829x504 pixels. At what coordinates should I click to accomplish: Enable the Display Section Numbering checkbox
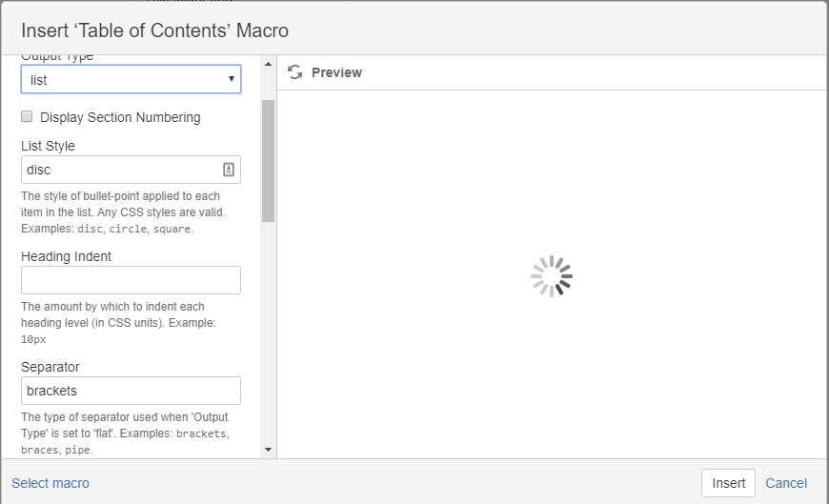tap(28, 117)
